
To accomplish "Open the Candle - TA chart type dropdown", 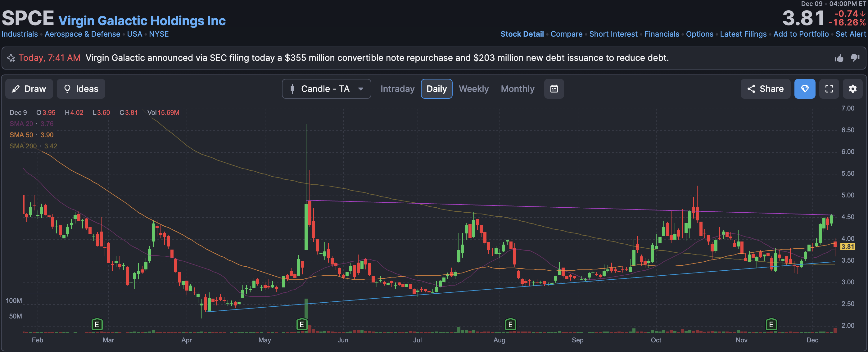I will 326,89.
